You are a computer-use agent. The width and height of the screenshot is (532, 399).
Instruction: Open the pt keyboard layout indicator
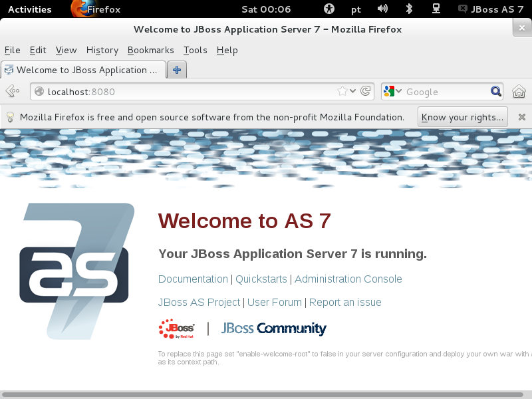[356, 9]
